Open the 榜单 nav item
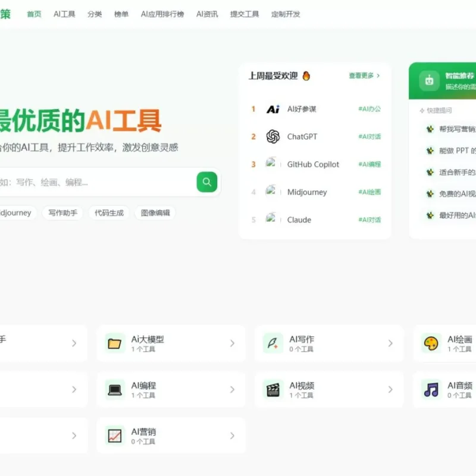Image resolution: width=476 pixels, height=476 pixels. [x=121, y=14]
